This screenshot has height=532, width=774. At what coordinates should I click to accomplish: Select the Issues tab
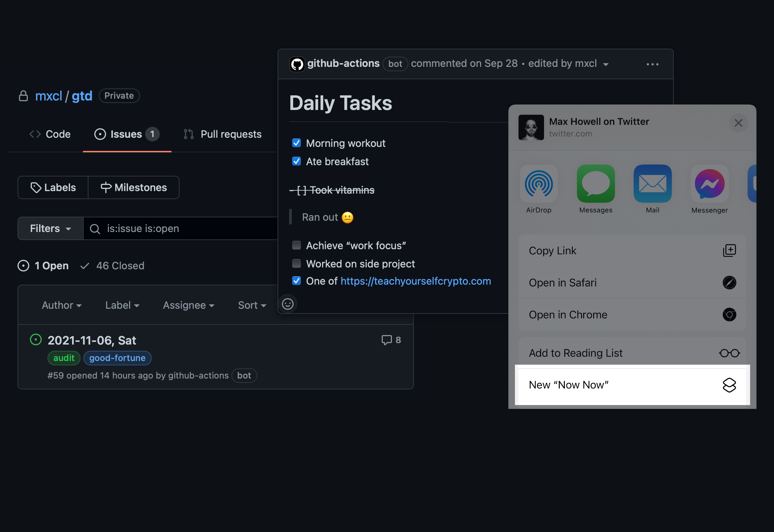pyautogui.click(x=127, y=134)
